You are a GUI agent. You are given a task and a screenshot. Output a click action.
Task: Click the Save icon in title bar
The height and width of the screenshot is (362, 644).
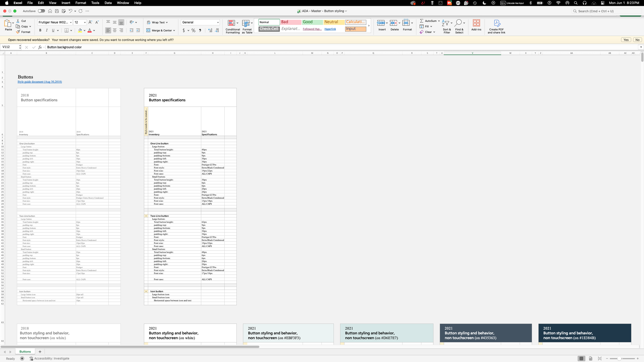click(x=57, y=11)
